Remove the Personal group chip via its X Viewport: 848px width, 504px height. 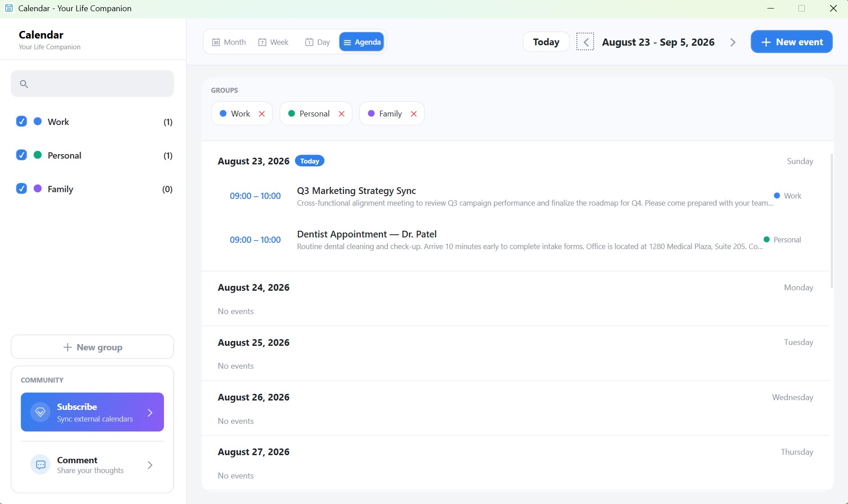tap(341, 114)
